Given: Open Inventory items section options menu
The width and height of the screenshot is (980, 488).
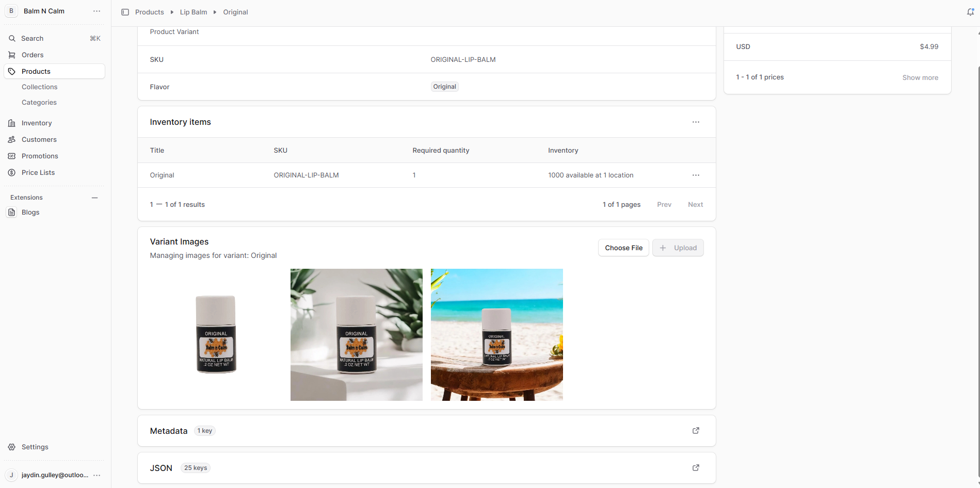Looking at the screenshot, I should pyautogui.click(x=696, y=122).
